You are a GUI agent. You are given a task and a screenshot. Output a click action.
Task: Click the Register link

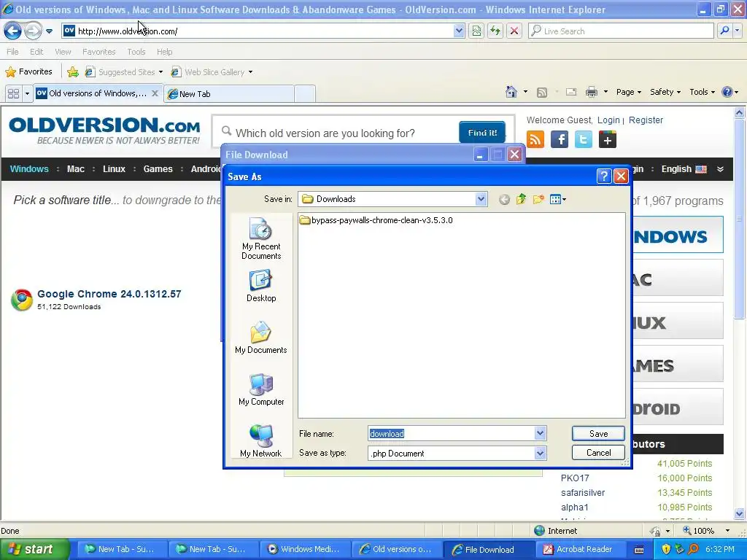[x=646, y=120]
